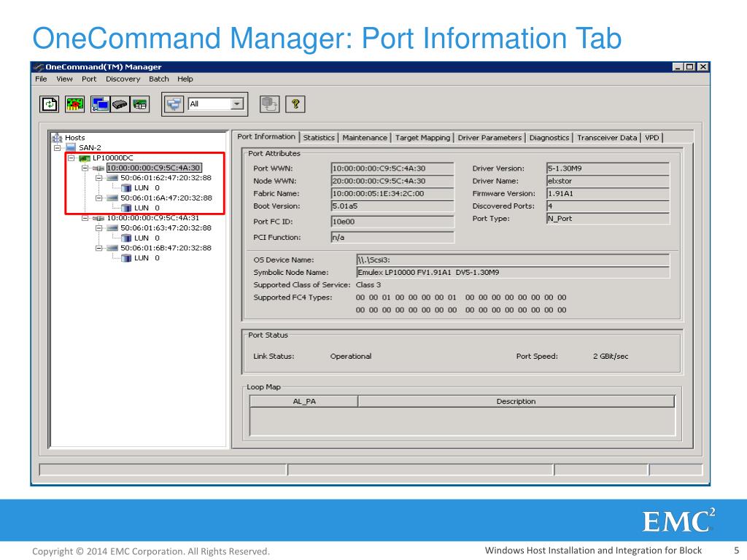This screenshot has height=560, width=747.
Task: Switch to the Statistics tab
Action: [x=319, y=138]
